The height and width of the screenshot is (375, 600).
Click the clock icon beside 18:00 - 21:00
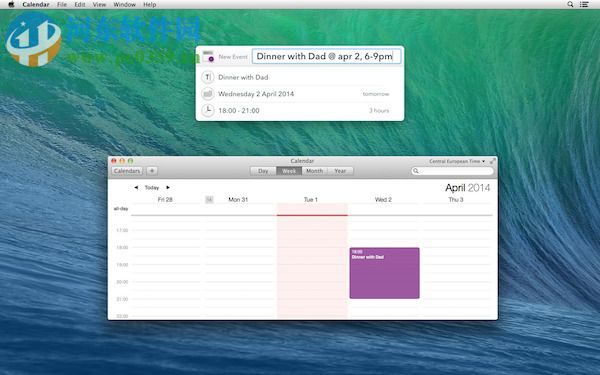tap(207, 111)
